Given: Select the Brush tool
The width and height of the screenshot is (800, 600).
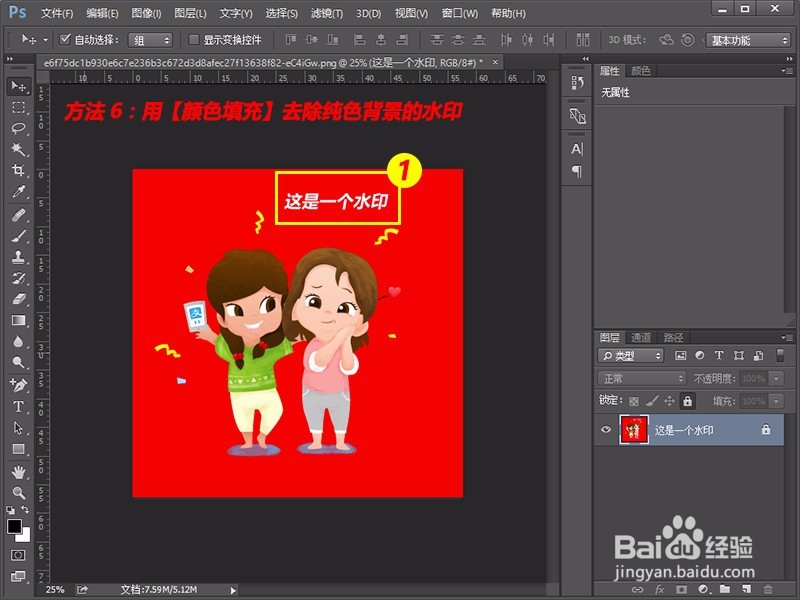Looking at the screenshot, I should [18, 236].
